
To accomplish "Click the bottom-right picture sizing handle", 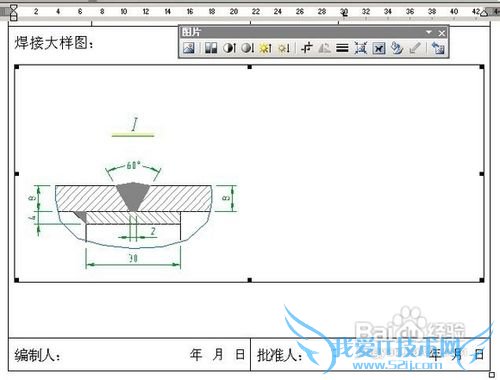I will pos(482,280).
